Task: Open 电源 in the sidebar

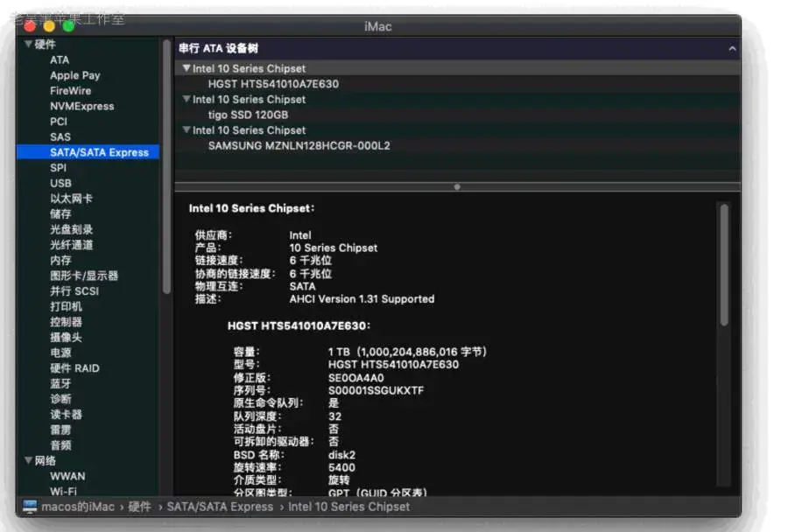Action: [60, 353]
